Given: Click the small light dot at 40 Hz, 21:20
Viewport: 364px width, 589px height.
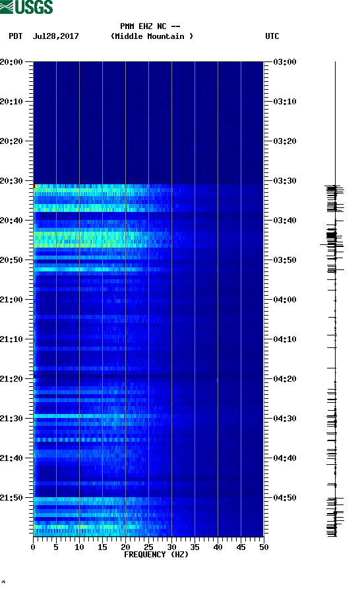Looking at the screenshot, I should point(217,380).
